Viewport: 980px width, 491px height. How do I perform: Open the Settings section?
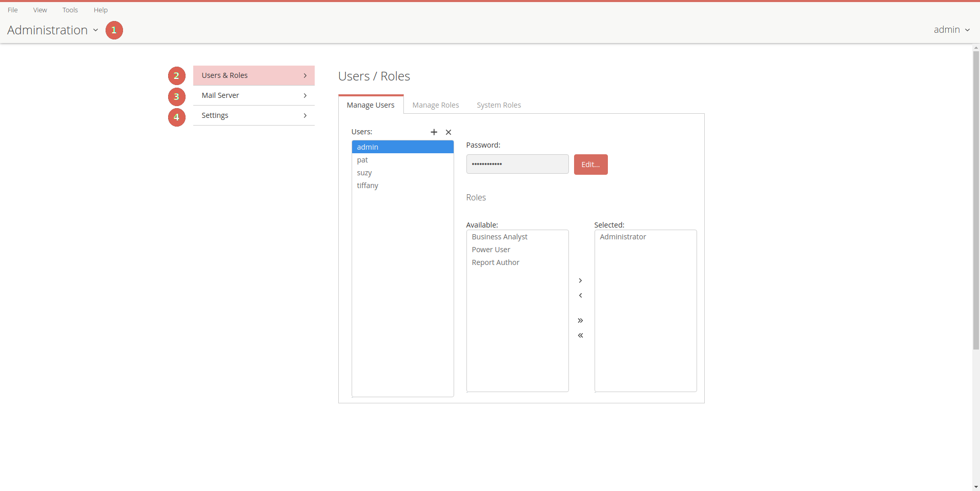click(x=254, y=115)
